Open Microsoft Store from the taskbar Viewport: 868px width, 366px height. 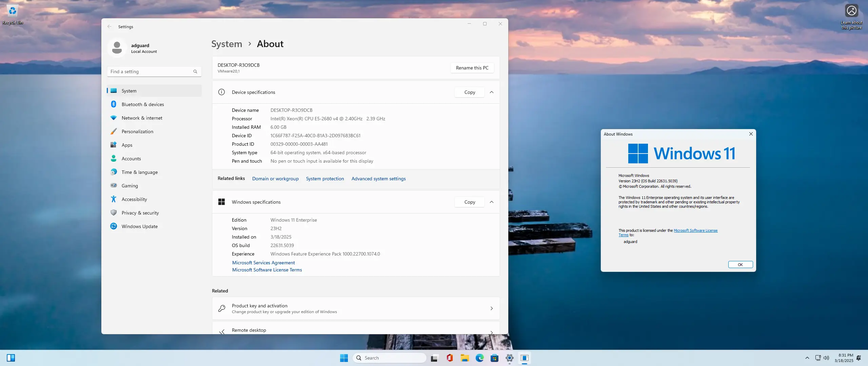494,358
